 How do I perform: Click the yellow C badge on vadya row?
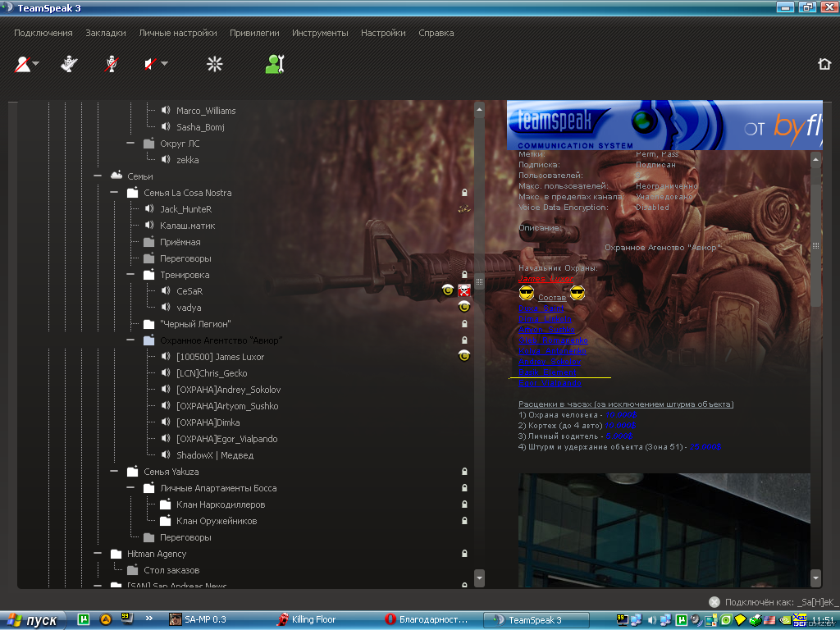464,307
